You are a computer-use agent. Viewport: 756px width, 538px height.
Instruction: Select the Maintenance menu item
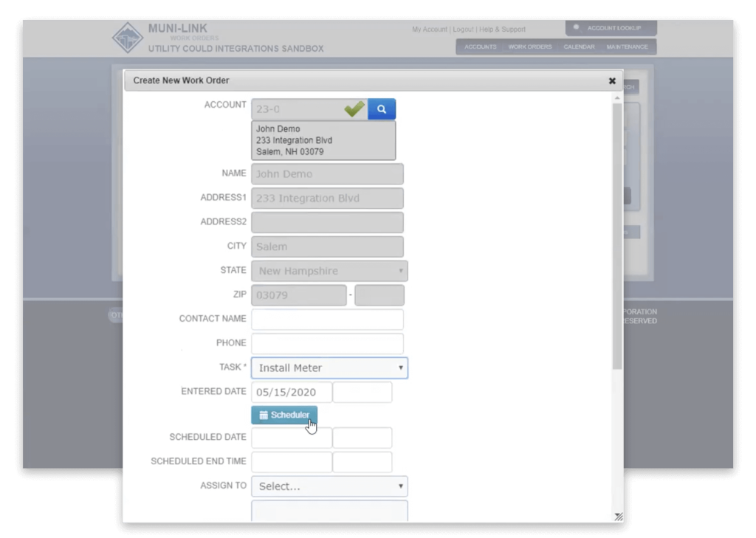[627, 46]
